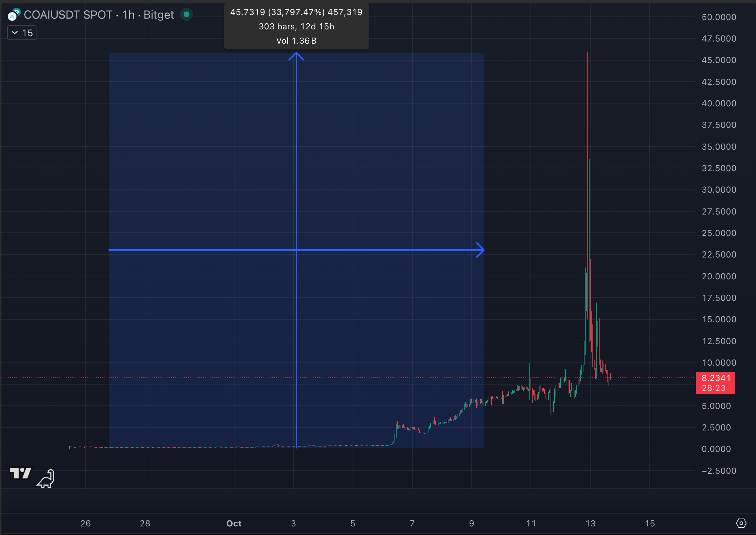Viewport: 756px width, 535px height.
Task: Click the 0.0000 price scale label
Action: pyautogui.click(x=716, y=449)
